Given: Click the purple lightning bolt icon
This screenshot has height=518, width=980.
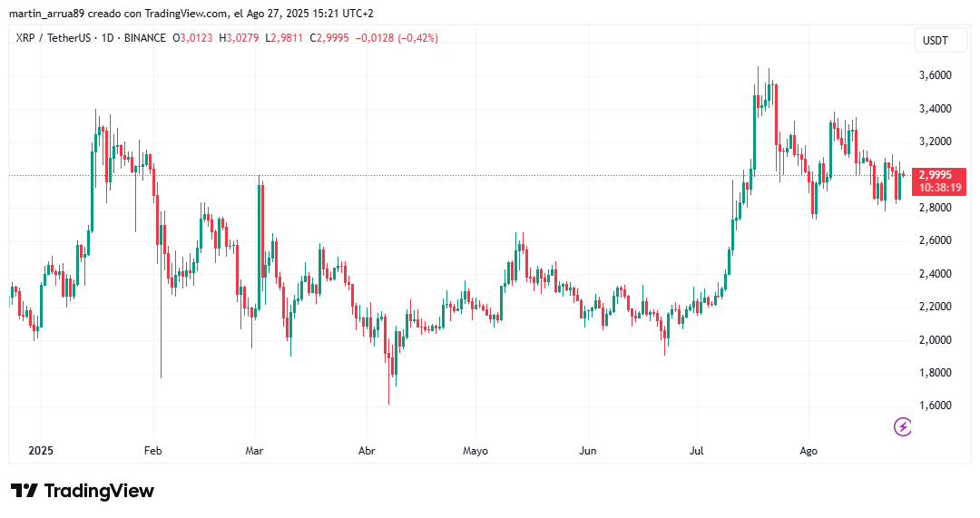Looking at the screenshot, I should click(x=903, y=426).
